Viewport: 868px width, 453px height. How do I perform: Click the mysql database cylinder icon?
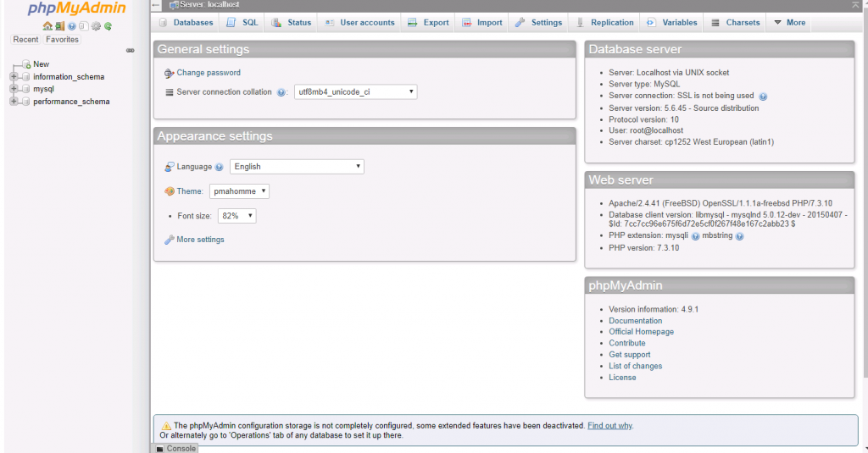click(x=25, y=89)
